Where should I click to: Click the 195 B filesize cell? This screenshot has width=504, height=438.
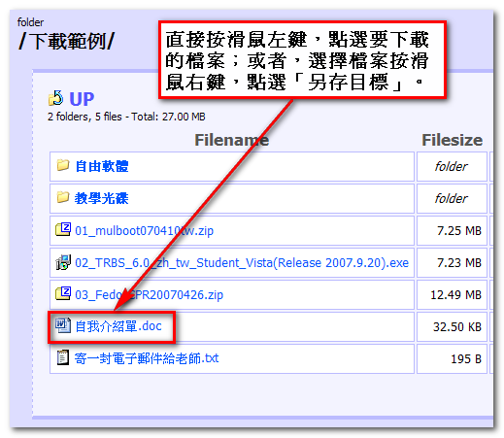coord(452,359)
